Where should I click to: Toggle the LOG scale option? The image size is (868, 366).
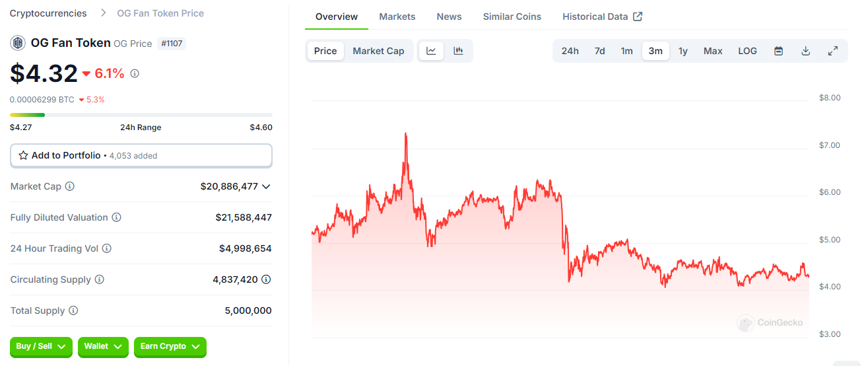coord(748,51)
